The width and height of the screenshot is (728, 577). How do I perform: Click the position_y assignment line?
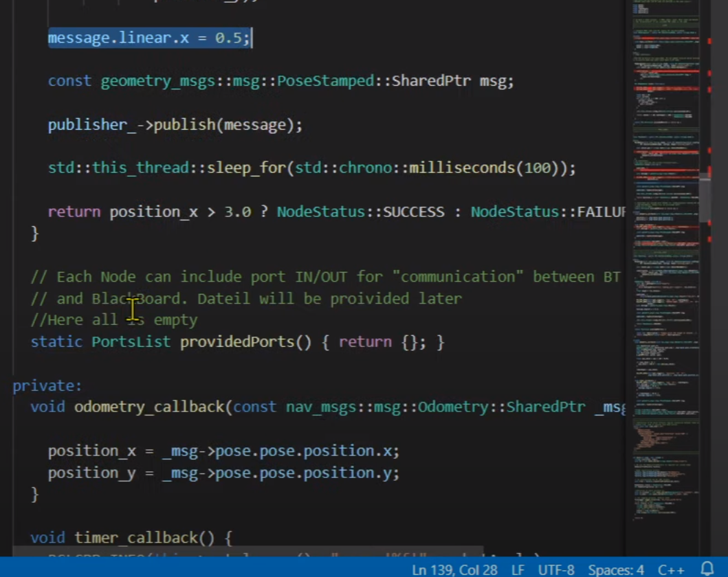pyautogui.click(x=223, y=473)
